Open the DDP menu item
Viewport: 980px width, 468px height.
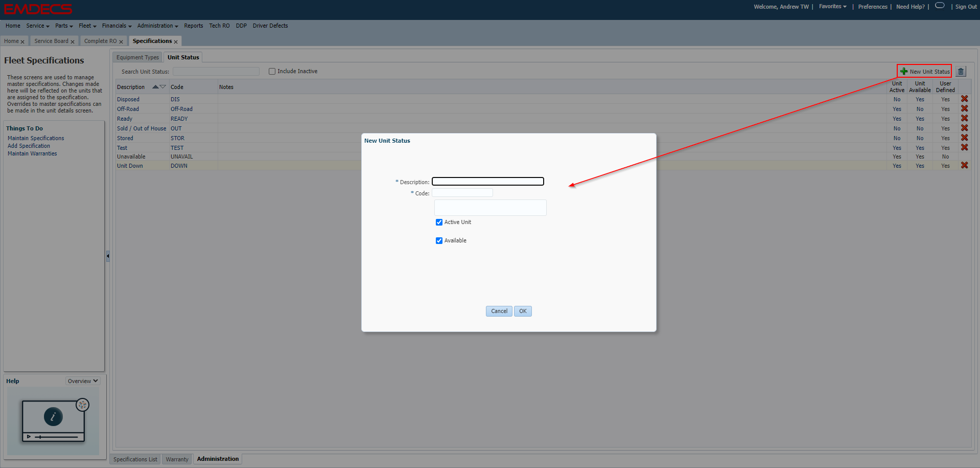click(241, 26)
